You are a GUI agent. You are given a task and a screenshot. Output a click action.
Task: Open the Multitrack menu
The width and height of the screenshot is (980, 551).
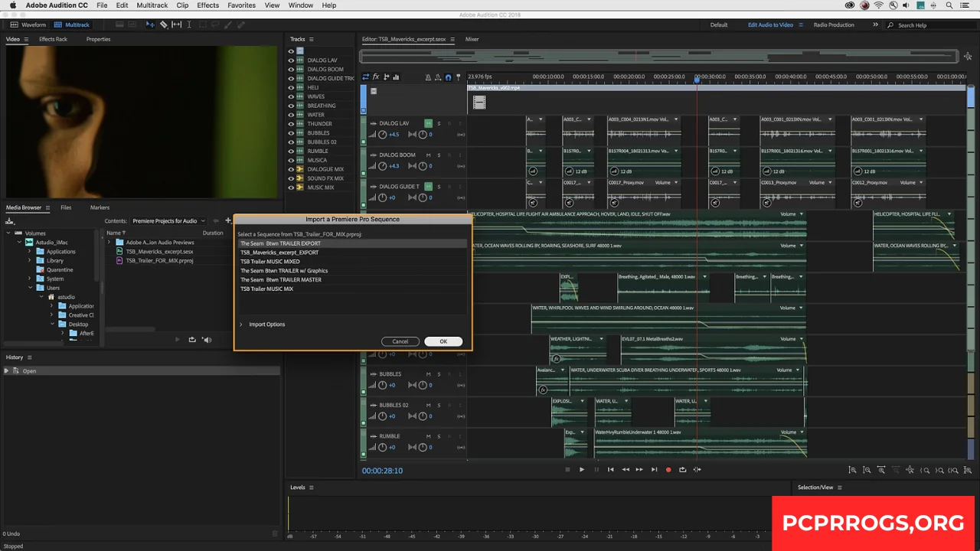click(x=152, y=5)
